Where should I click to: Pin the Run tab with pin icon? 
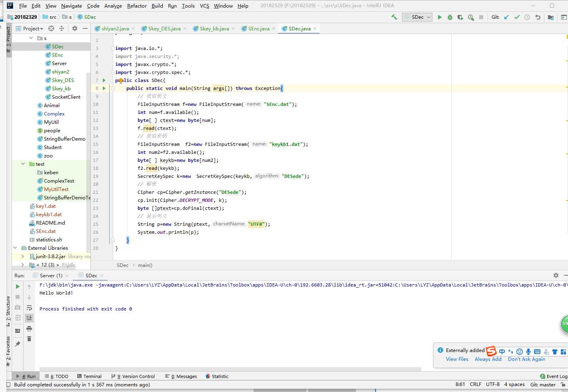pos(18,344)
